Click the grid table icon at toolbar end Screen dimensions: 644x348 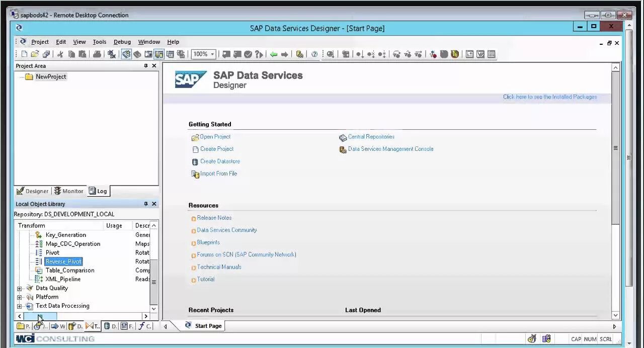pos(492,54)
